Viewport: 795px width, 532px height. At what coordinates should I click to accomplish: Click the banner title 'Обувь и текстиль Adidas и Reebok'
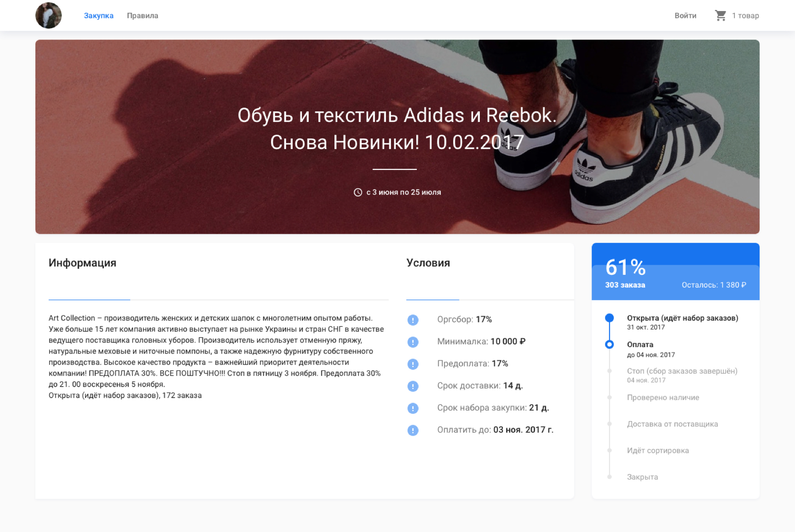click(x=397, y=115)
